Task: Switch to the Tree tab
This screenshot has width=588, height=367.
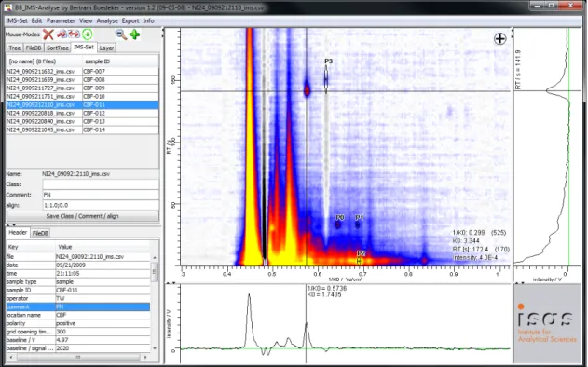Action: click(x=15, y=48)
